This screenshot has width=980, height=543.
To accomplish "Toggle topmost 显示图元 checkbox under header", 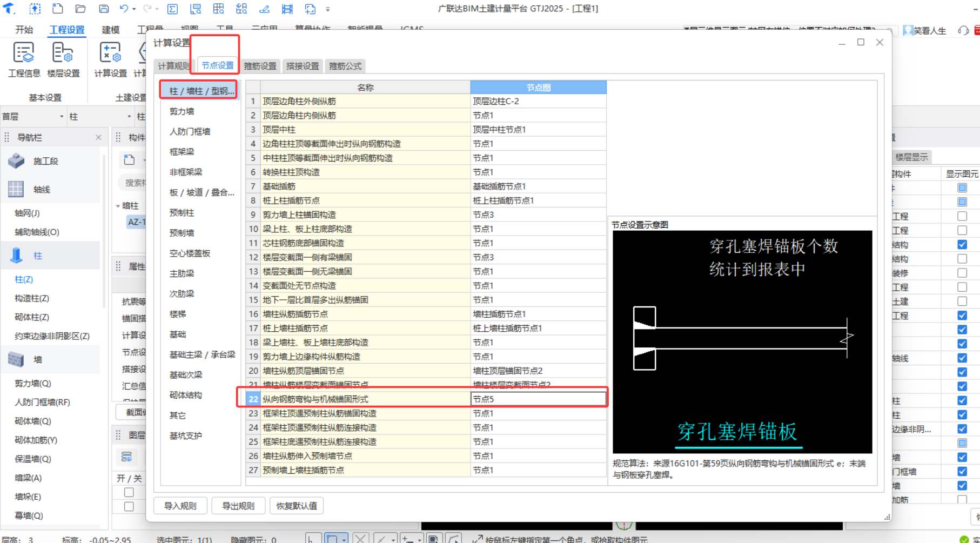I will point(962,187).
